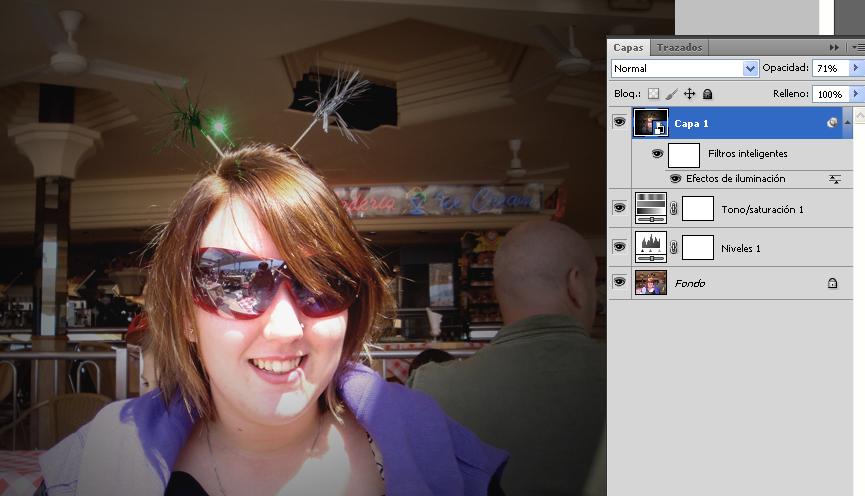Hide the Capa 1 layer
The width and height of the screenshot is (865, 496).
[x=619, y=122]
